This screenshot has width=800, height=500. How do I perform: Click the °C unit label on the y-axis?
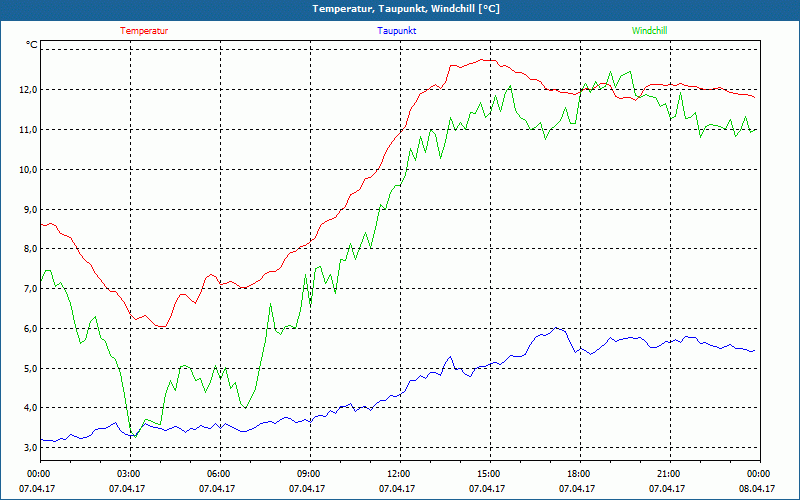[31, 45]
